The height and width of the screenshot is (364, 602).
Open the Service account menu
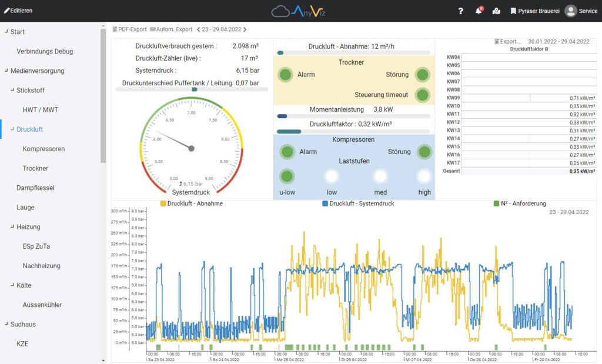tap(580, 11)
